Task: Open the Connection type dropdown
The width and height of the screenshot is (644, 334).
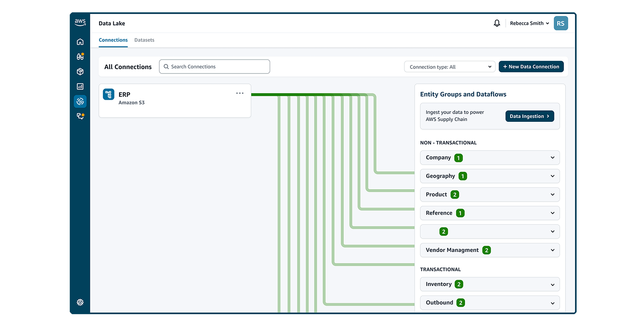Action: pos(450,67)
